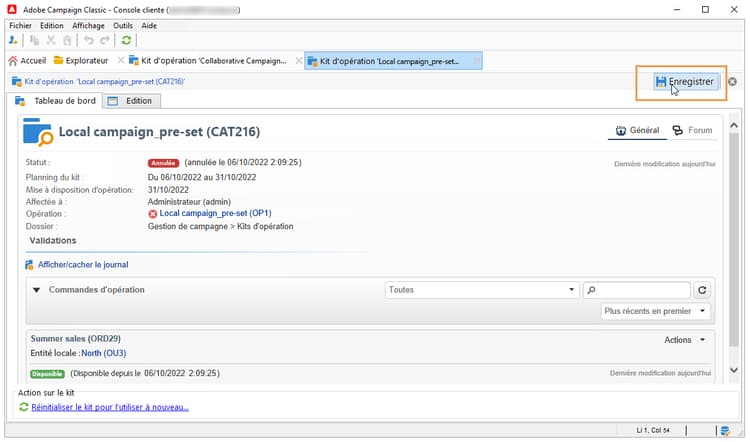The image size is (750, 442).
Task: Click the add user toolbar icon
Action: point(13,40)
